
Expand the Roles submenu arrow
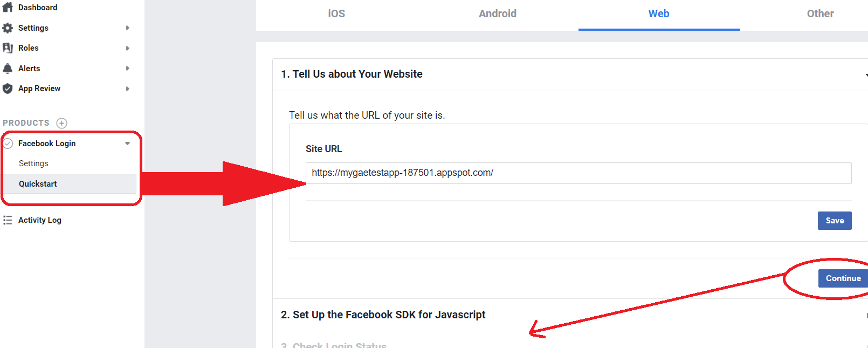128,48
